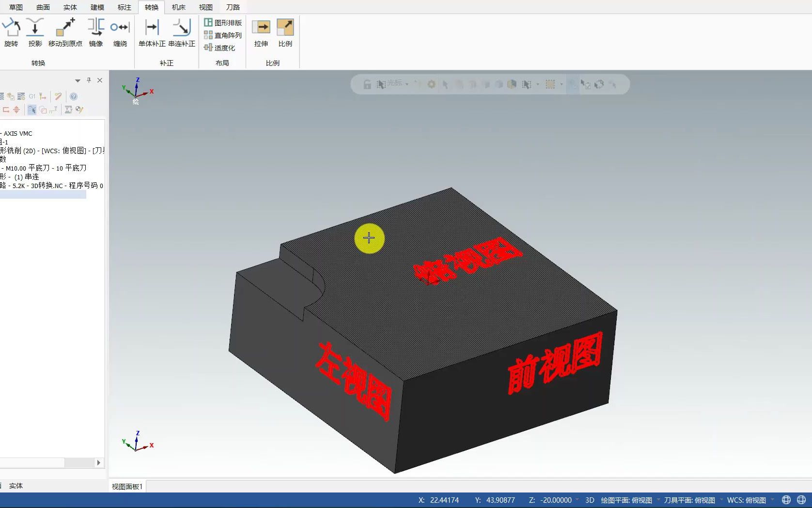
Task: Open the WCS: 俯视图 dropdown
Action: click(746, 500)
